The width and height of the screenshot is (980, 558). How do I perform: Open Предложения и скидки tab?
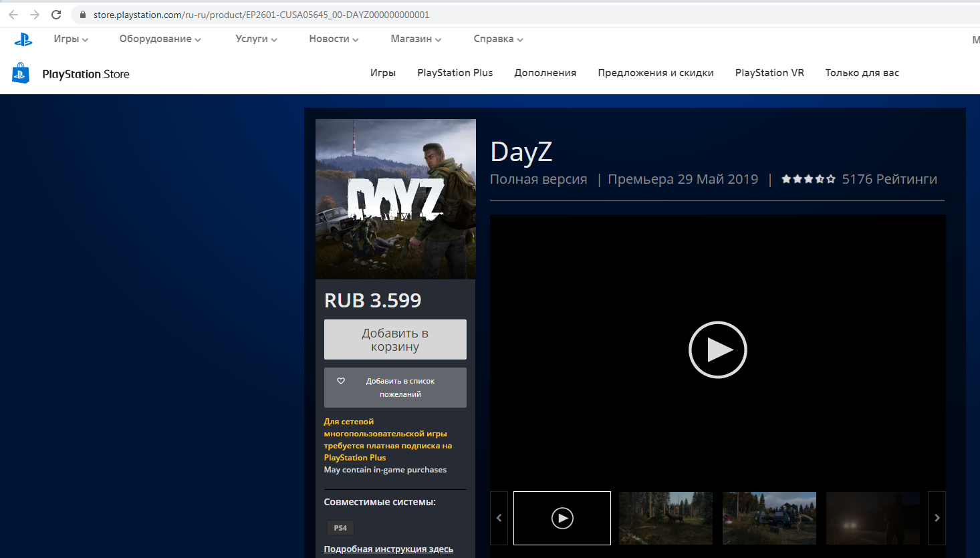click(656, 73)
